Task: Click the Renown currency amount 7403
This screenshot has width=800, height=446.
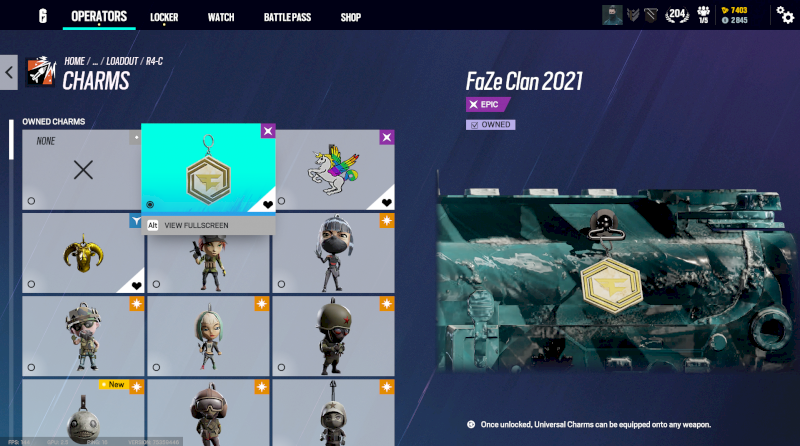Action: (x=735, y=10)
